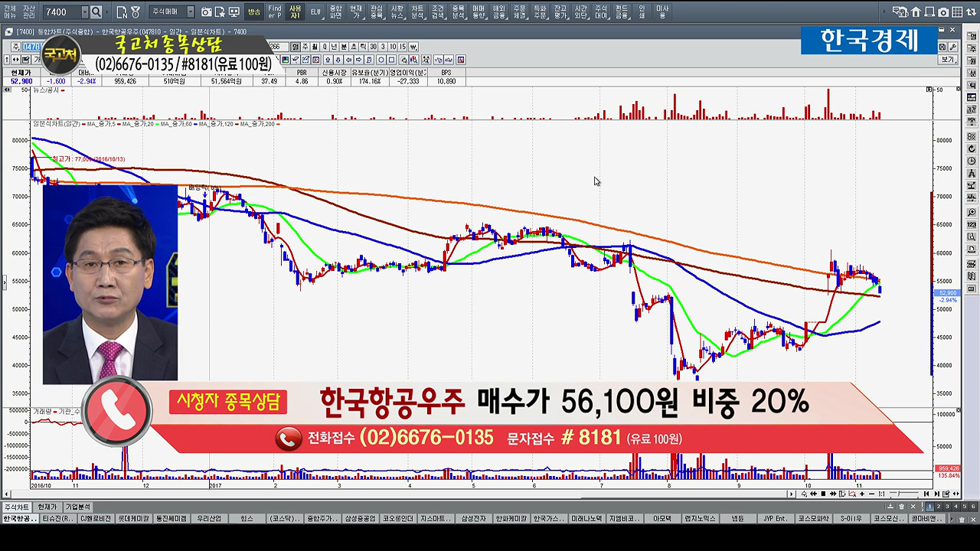Open the 차트분석 menu

pos(417,11)
